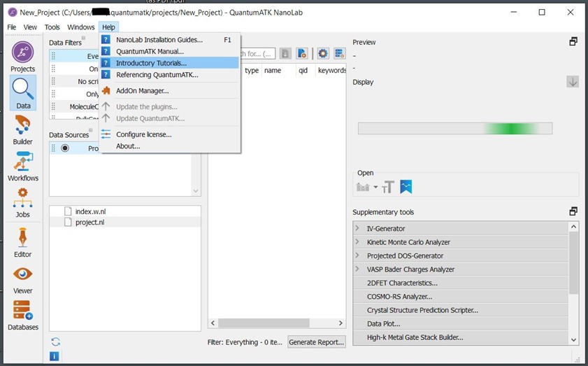Viewport: 588px width, 366px height.
Task: Click the down arrow icon beside Display
Action: [572, 81]
